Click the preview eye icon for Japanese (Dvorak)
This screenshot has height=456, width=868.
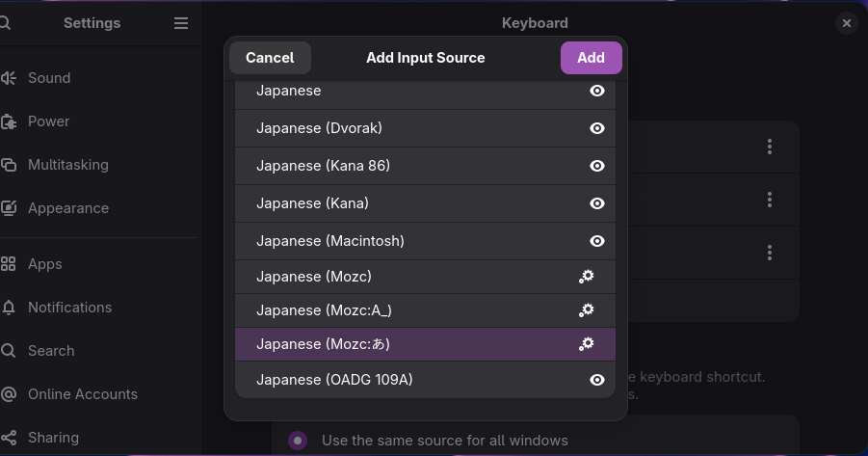pos(597,128)
